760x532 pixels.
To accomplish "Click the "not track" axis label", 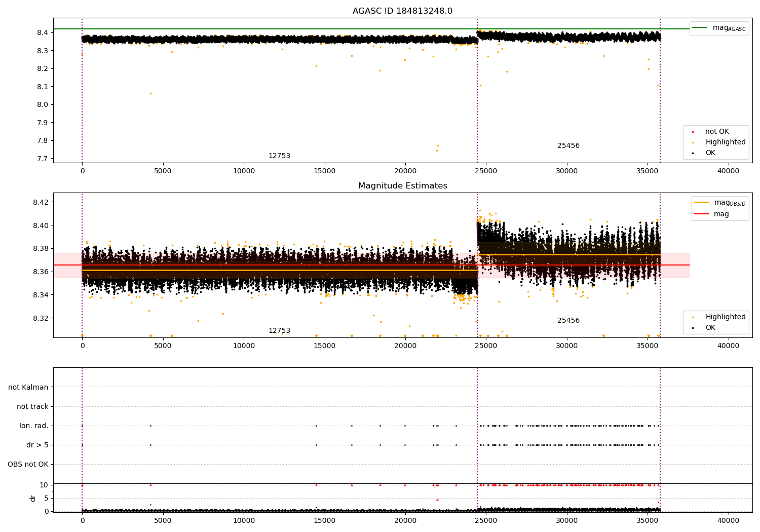I will tap(32, 406).
